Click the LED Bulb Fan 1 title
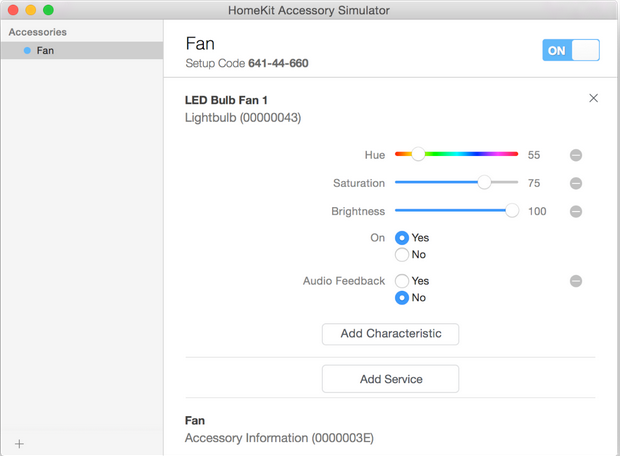This screenshot has height=456, width=620. click(x=239, y=100)
